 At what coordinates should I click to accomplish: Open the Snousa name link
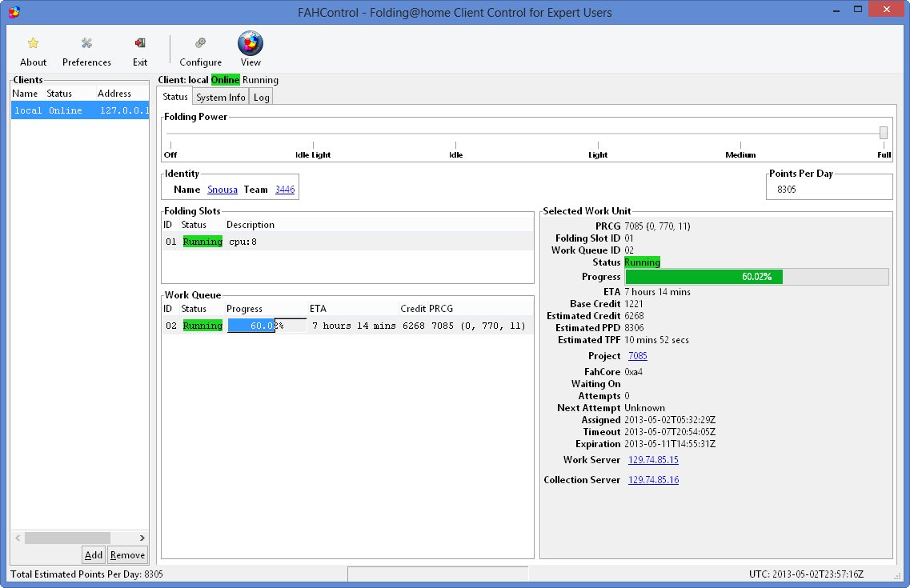coord(222,190)
